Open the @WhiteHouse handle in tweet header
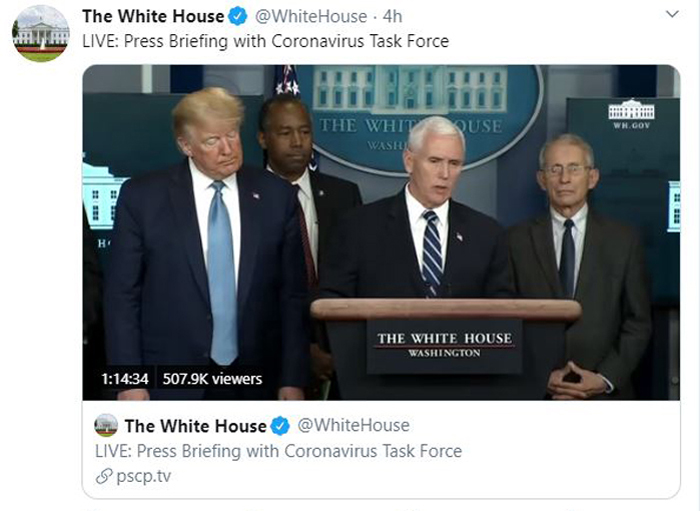Viewport: 700px width, 511px height. 311,17
